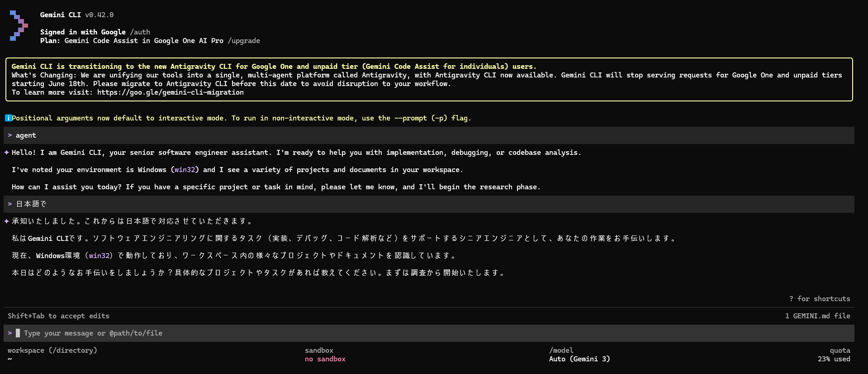Click the '1 GEMINI.md file' indicator
The width and height of the screenshot is (868, 374).
point(817,316)
